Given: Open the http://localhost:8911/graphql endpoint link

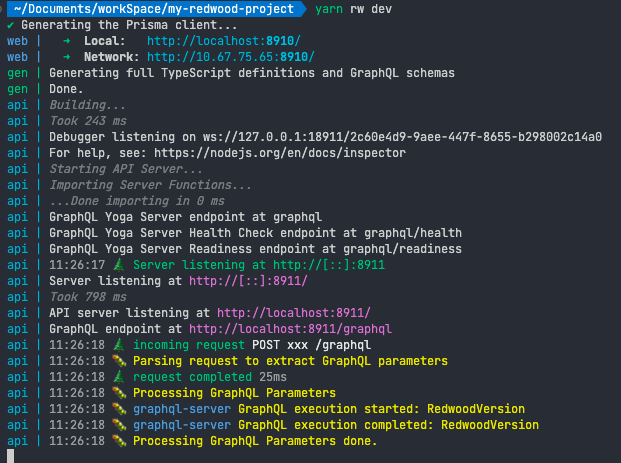Looking at the screenshot, I should click(290, 329).
